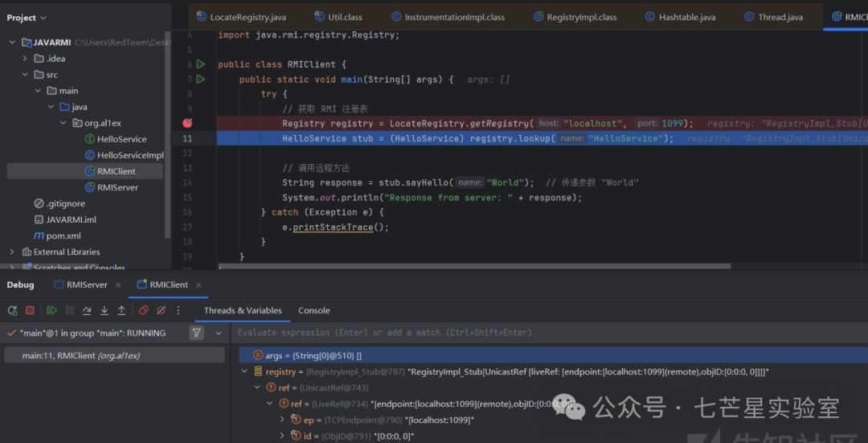Image resolution: width=868 pixels, height=443 pixels.
Task: Collapse the registry variable node
Action: click(x=244, y=371)
